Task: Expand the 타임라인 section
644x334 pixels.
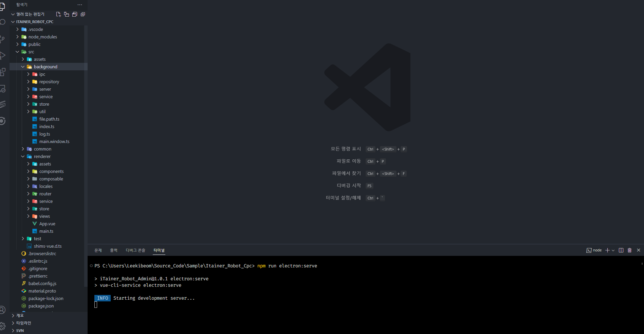Action: [x=23, y=323]
